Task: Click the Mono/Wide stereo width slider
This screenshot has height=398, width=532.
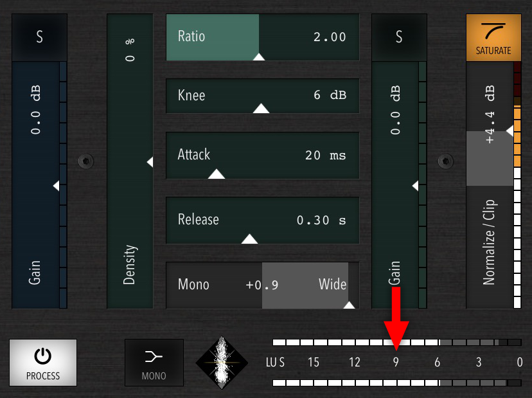Action: coord(263,285)
